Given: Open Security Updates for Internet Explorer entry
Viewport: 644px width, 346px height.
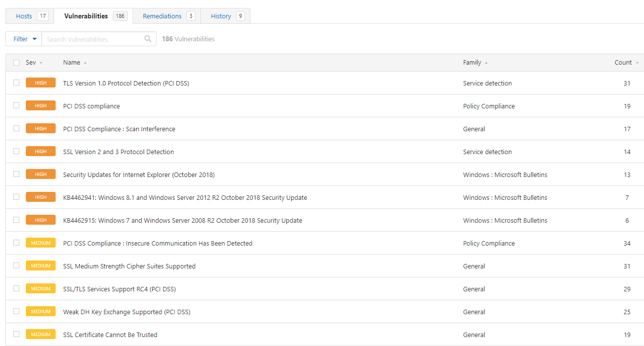Looking at the screenshot, I should pyautogui.click(x=139, y=174).
